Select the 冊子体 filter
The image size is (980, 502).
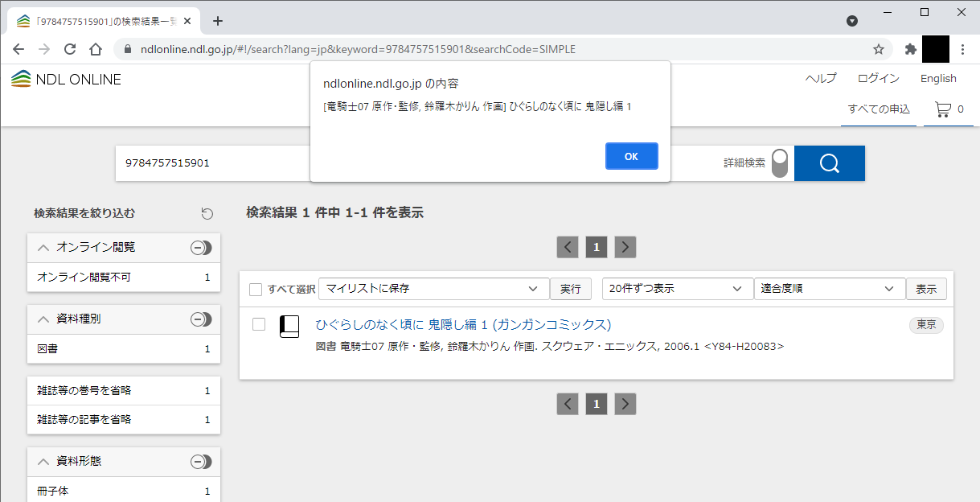124,491
